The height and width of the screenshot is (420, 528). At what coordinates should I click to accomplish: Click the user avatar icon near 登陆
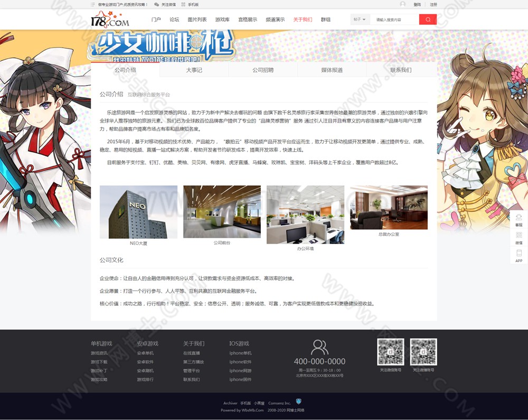tap(403, 4)
